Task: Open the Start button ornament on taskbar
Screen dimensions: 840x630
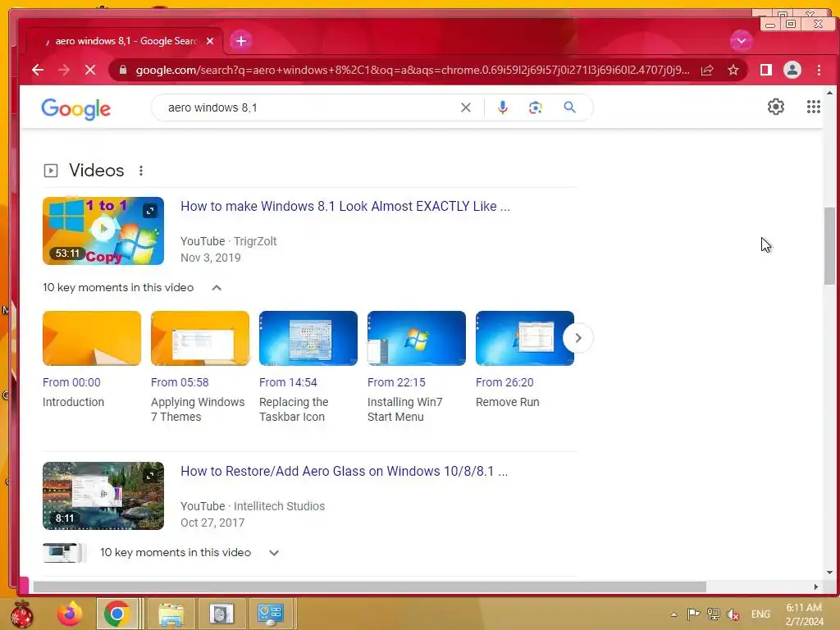Action: point(21,614)
